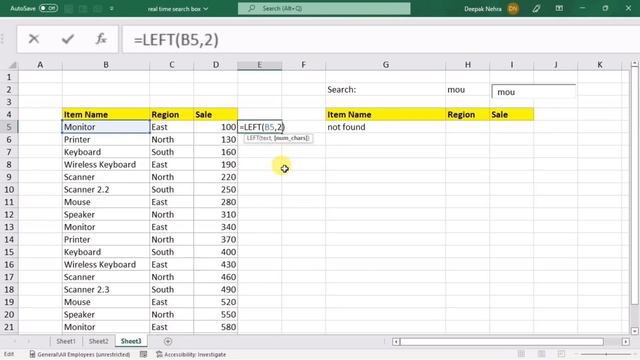Image resolution: width=640 pixels, height=360 pixels.
Task: Click 'Wireless Keyboard' in row 8
Action: [106, 164]
